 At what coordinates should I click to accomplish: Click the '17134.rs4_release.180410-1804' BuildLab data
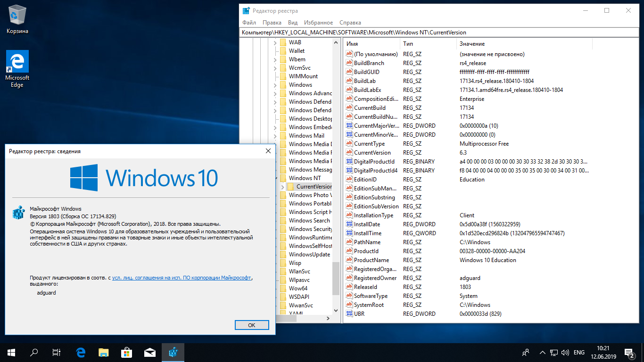496,81
